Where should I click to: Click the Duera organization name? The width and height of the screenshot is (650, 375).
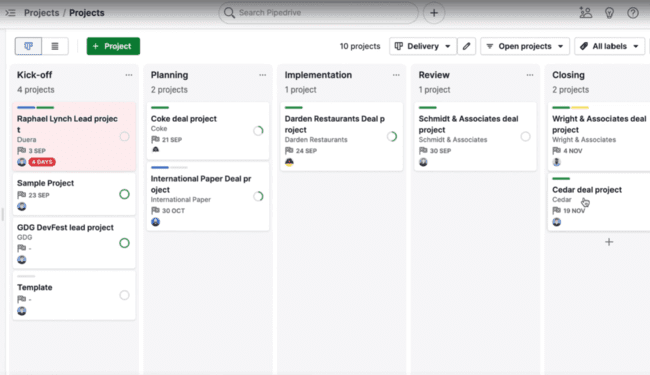coord(27,140)
